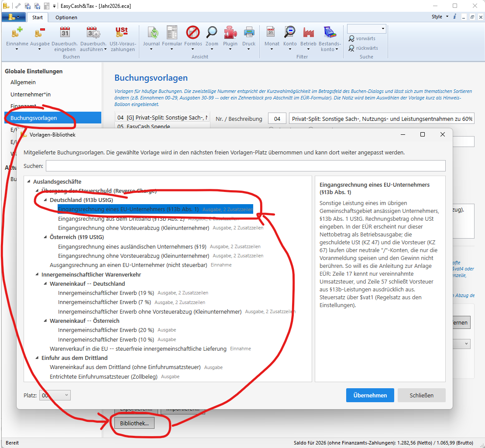Switch to the Start ribbon tab
The height and width of the screenshot is (448, 485).
tap(38, 17)
